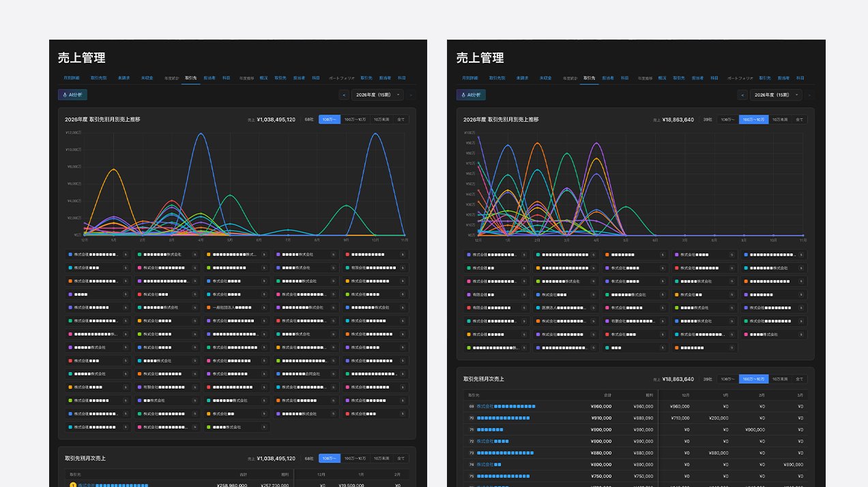Go to previous fiscal year in the right dashboard

point(742,95)
